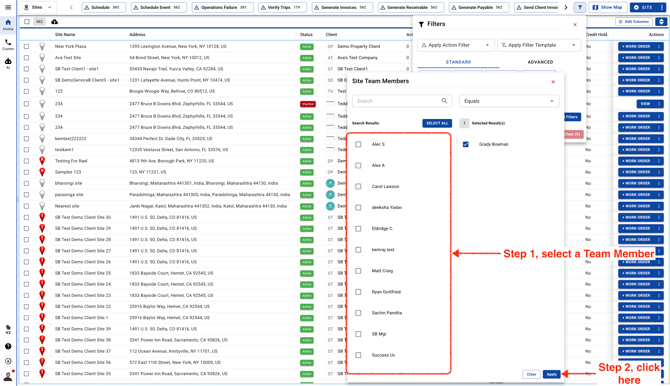The image size is (670, 386).
Task: Toggle the select-all rows checkbox in table header
Action: [x=27, y=21]
